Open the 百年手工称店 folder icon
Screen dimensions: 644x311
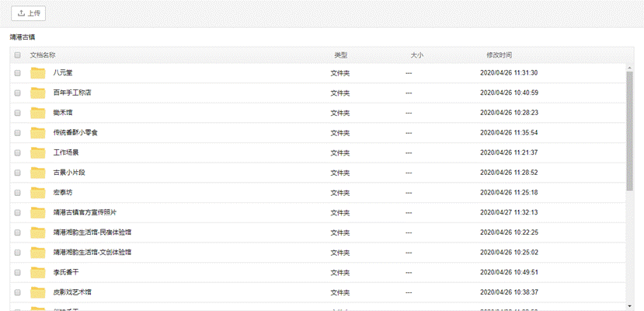coord(38,93)
